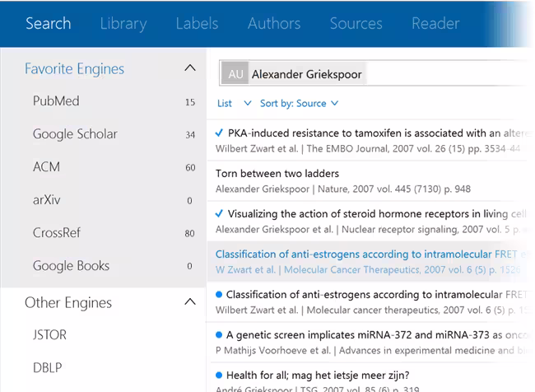Collapse the Other Engines section
The width and height of the screenshot is (535, 392).
tap(190, 302)
